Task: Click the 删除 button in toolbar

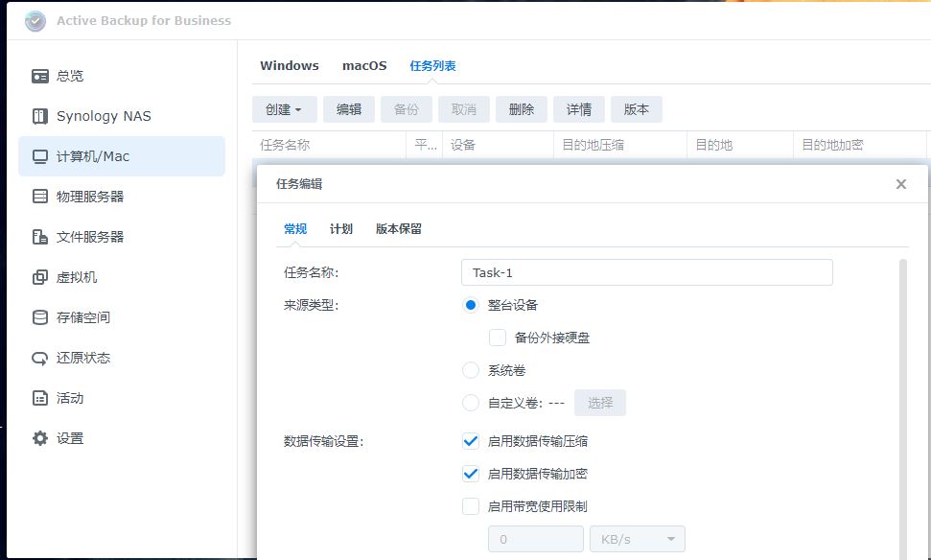Action: click(x=522, y=109)
